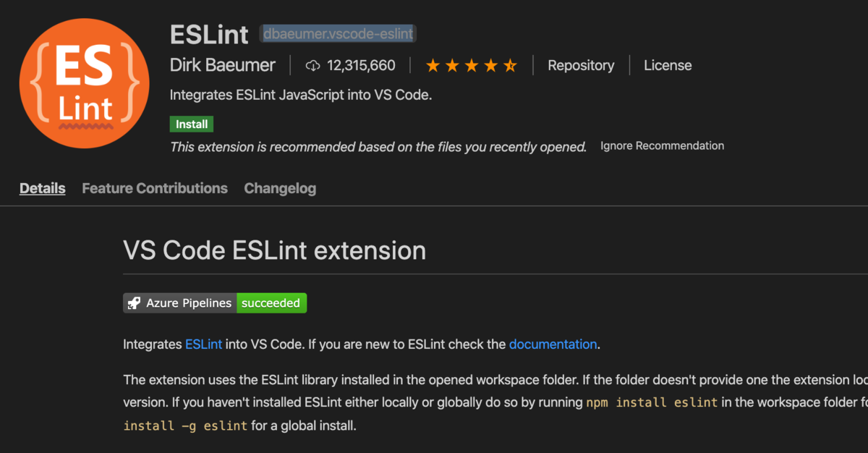This screenshot has width=868, height=453.
Task: Open publisher Dirk Baeumer's page
Action: [x=223, y=65]
